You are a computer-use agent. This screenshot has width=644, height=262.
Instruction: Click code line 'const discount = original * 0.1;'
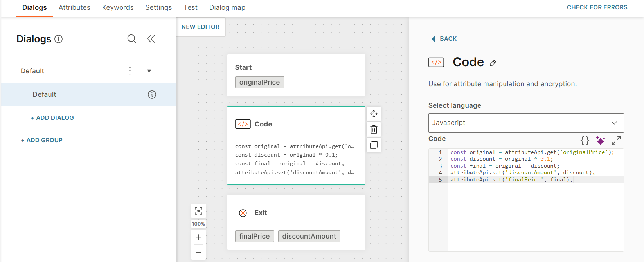(x=502, y=159)
